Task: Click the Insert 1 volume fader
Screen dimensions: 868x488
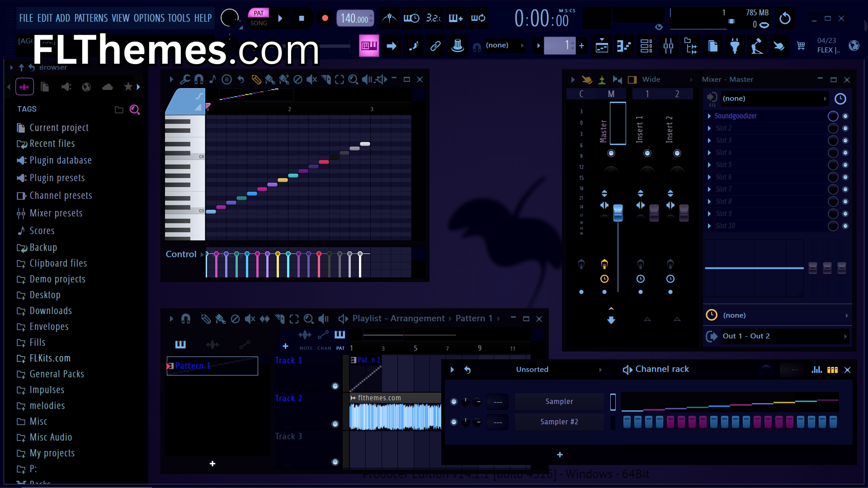Action: click(x=654, y=213)
